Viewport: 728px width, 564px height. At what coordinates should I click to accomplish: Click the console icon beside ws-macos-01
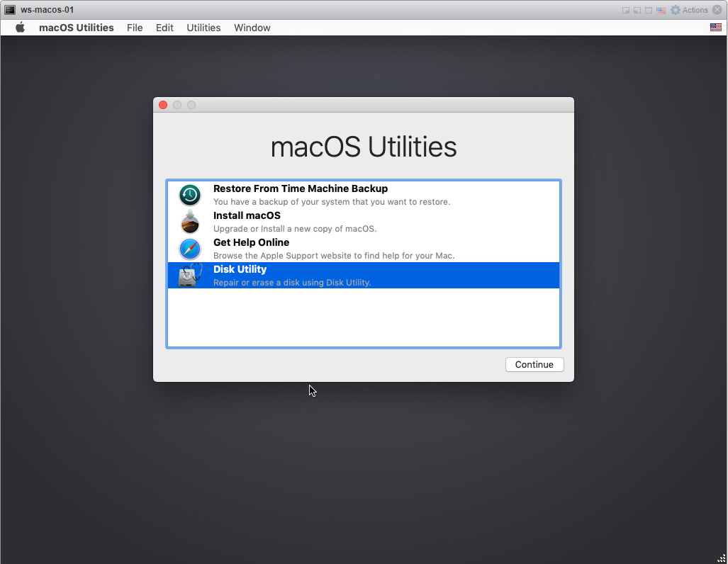[10, 10]
